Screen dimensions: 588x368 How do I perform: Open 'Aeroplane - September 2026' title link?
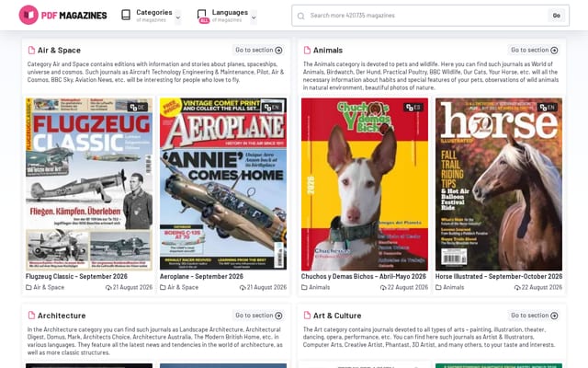click(201, 276)
